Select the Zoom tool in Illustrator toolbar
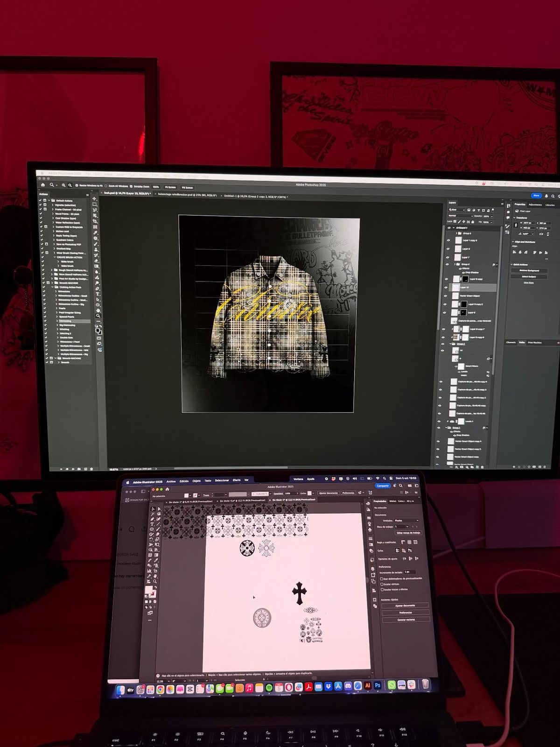The height and width of the screenshot is (747, 560). [155, 581]
